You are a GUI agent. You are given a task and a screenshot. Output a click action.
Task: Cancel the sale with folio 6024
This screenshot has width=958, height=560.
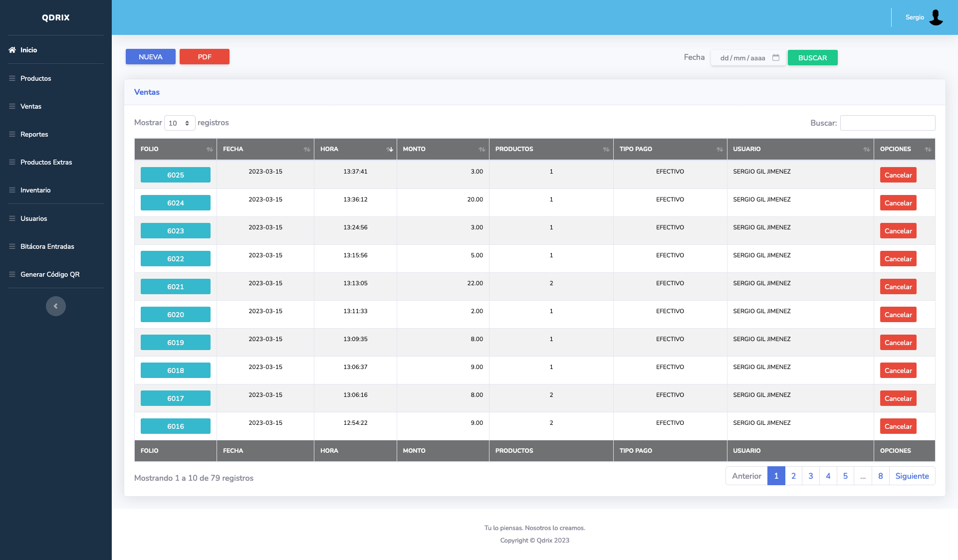[898, 203]
